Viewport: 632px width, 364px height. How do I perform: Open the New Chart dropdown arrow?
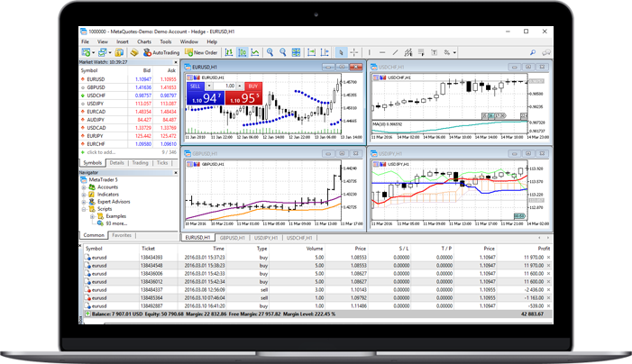[94, 52]
